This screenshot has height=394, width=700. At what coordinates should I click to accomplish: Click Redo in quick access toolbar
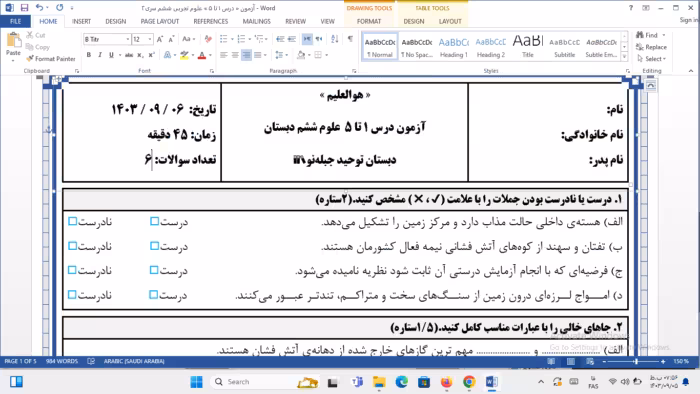tap(59, 8)
